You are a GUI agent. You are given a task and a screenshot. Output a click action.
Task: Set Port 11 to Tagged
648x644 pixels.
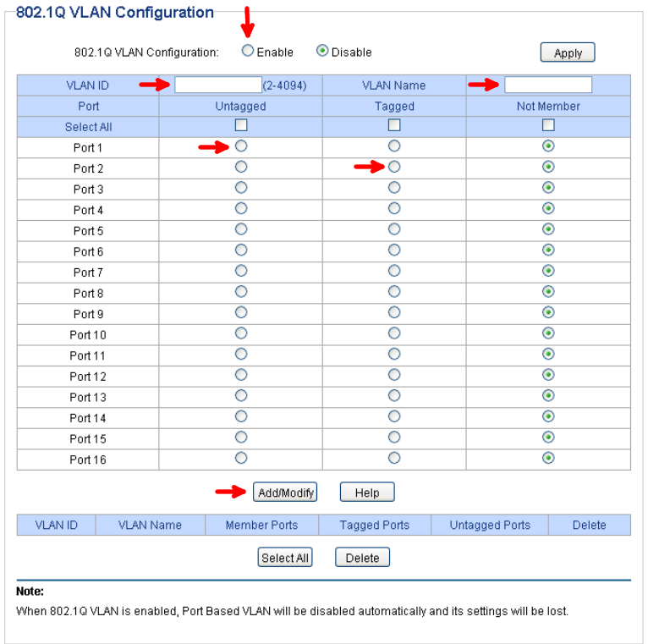(x=394, y=354)
